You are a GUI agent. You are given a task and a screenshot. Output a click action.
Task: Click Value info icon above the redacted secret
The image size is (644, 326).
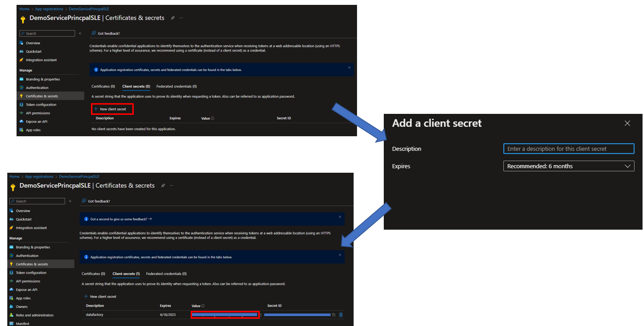point(203,306)
